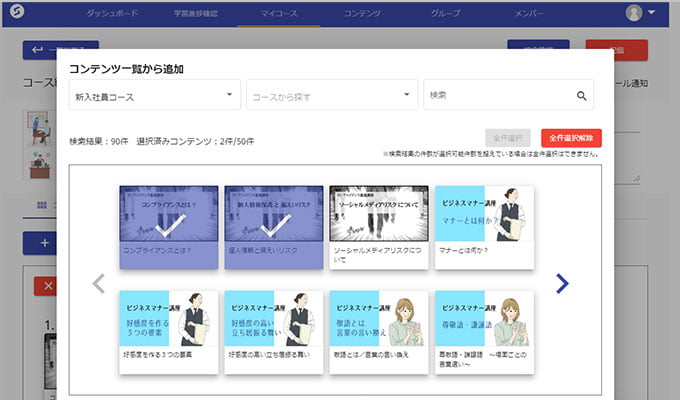This screenshot has height=400, width=680.
Task: Click the 選択済みコンテンツ：2件/50件 text
Action: coord(195,141)
